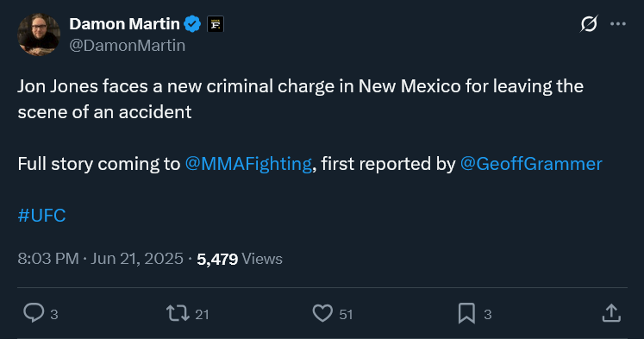The image size is (644, 339).
Task: Click the repost arrows icon
Action: (178, 313)
